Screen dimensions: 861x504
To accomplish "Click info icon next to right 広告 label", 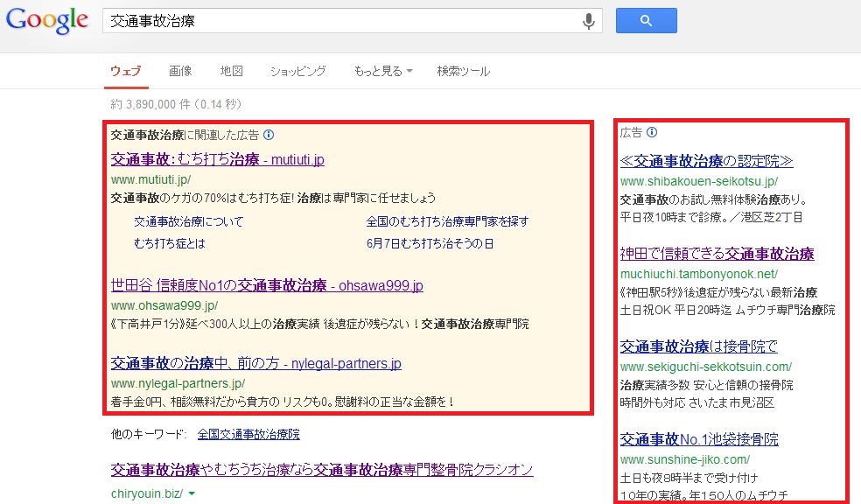I will pos(652,133).
